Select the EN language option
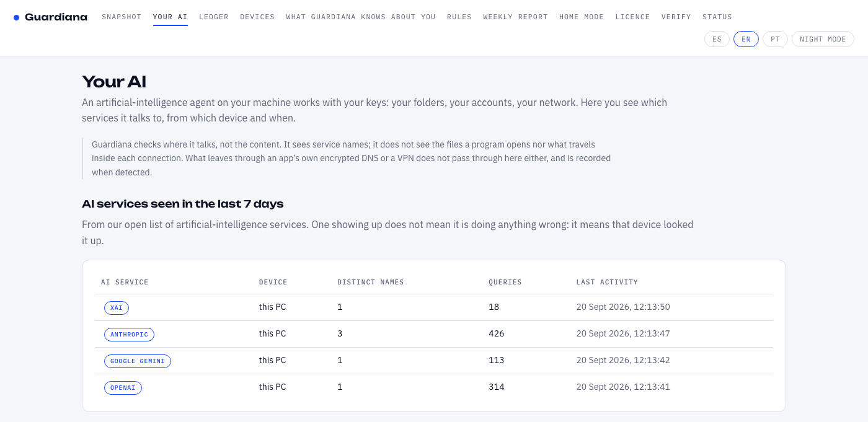This screenshot has height=422, width=868. 746,39
